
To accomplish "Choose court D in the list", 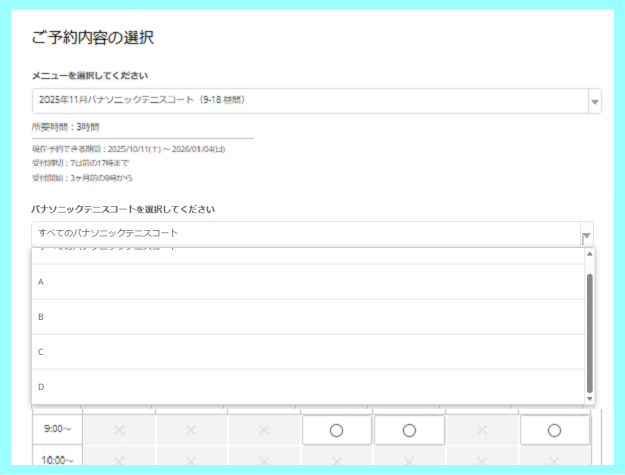I will tap(300, 386).
